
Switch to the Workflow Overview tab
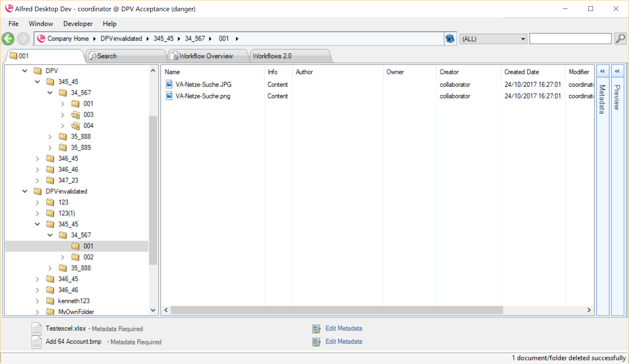point(206,56)
